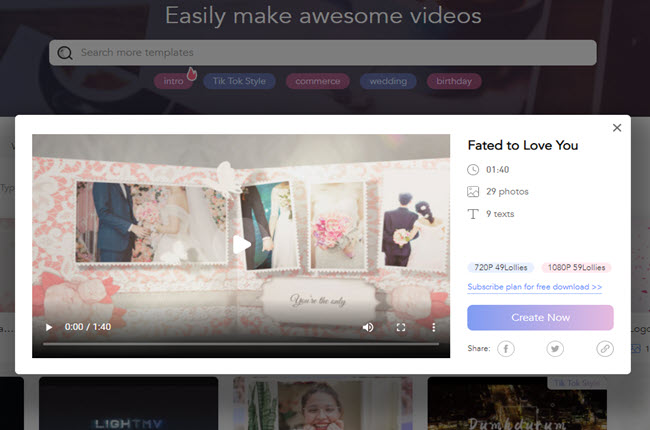Filter templates by wedding tag
The width and height of the screenshot is (650, 430).
(x=388, y=81)
